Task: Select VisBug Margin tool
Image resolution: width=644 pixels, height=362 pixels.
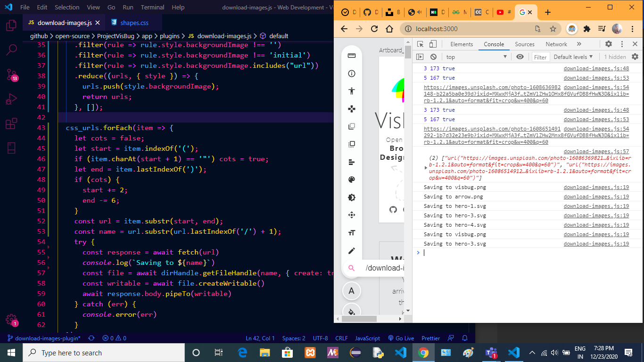Action: [x=351, y=126]
